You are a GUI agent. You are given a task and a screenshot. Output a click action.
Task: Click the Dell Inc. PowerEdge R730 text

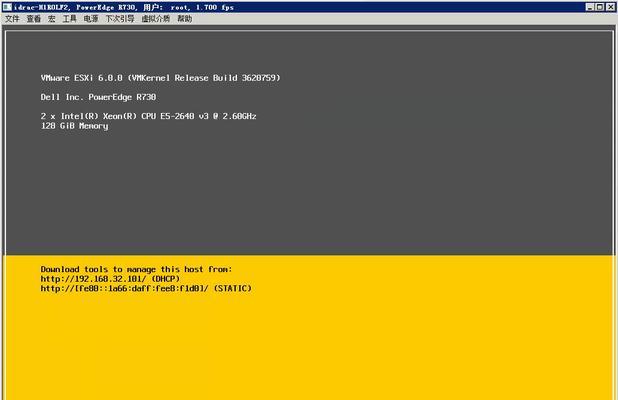click(99, 97)
